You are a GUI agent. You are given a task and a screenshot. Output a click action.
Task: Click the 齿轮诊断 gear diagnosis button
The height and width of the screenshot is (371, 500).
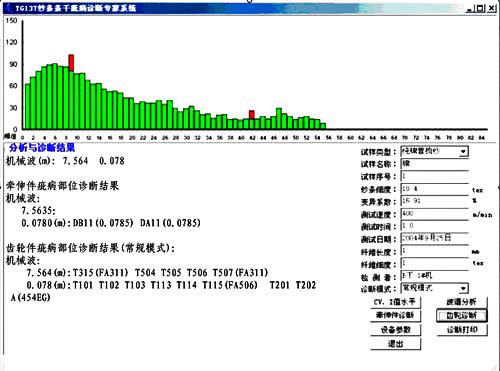click(462, 315)
